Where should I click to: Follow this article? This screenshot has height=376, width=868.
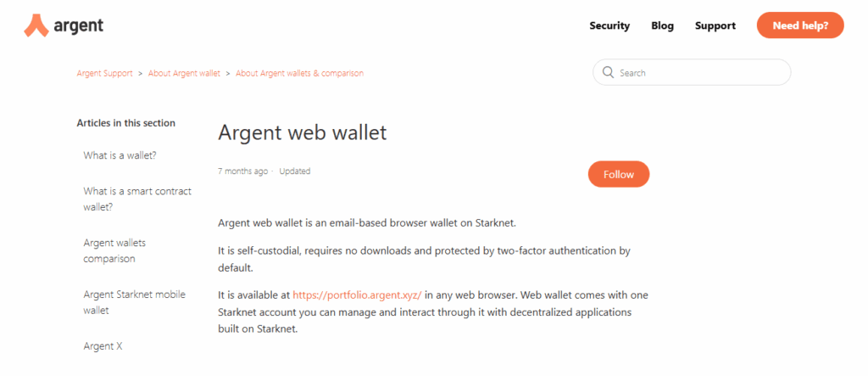(x=618, y=174)
